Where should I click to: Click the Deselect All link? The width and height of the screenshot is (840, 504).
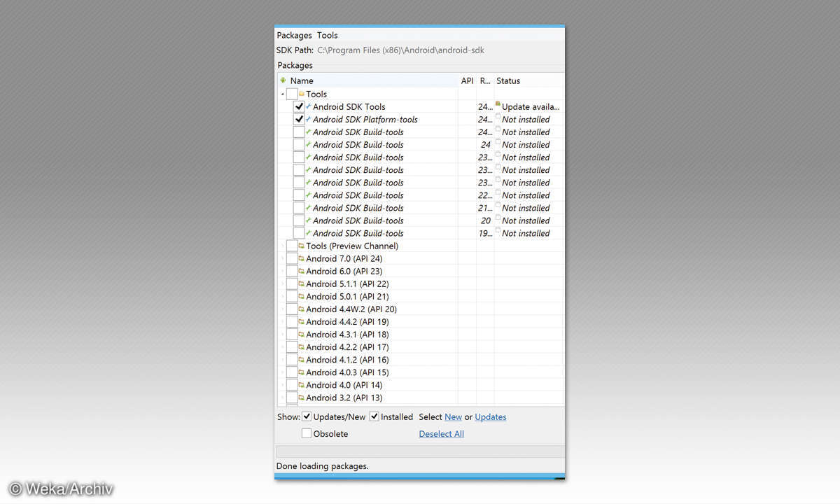441,433
